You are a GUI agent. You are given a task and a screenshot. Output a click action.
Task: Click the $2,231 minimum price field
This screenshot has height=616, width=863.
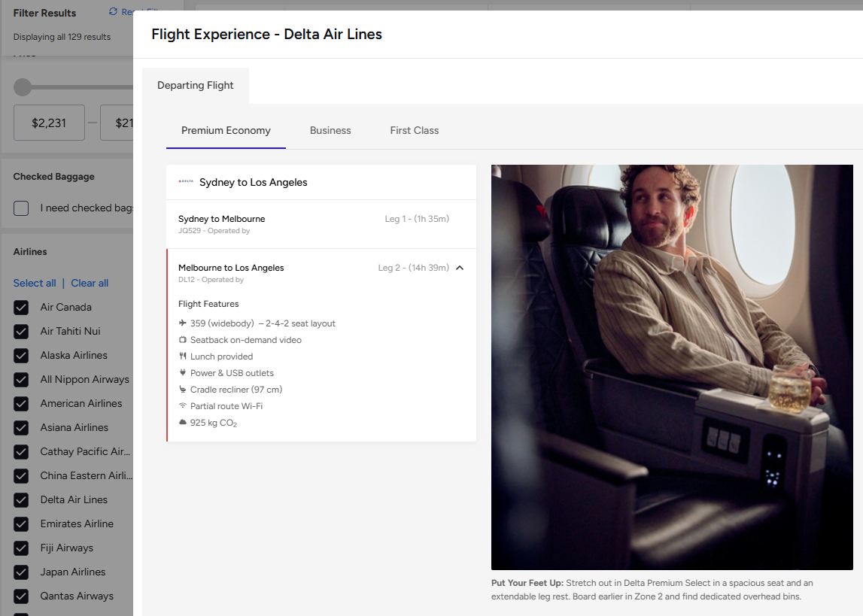49,123
